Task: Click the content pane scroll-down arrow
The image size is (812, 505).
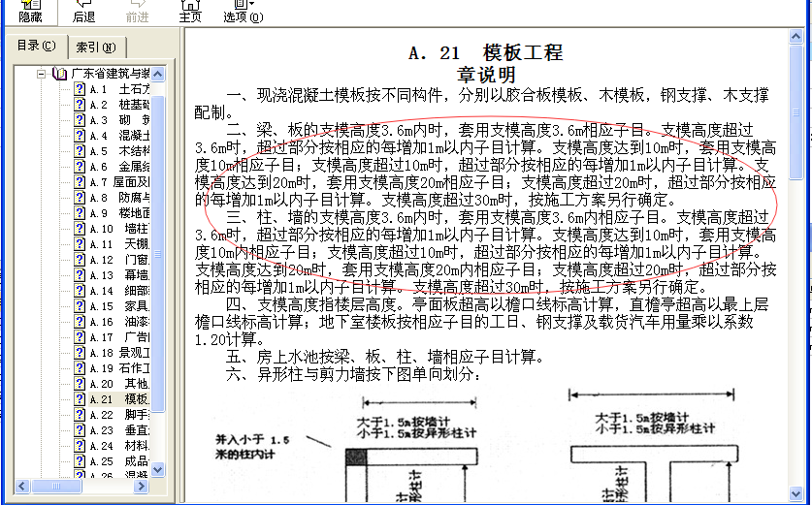Action: (796, 493)
